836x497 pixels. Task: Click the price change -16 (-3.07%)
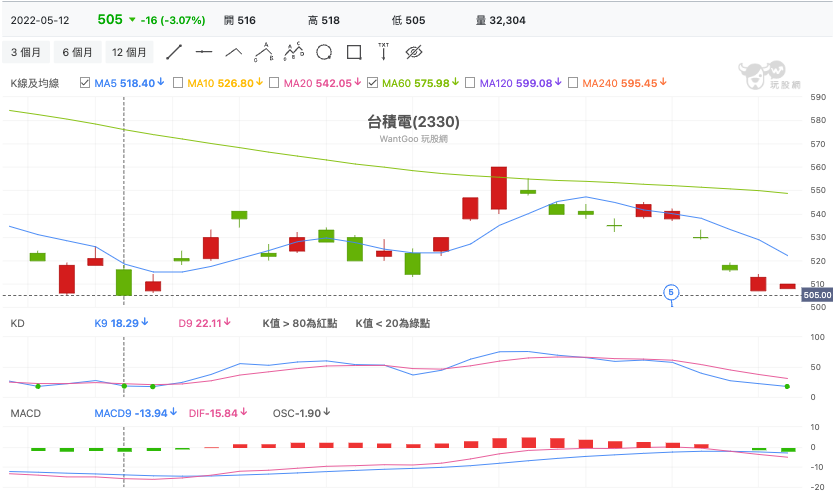[173, 20]
